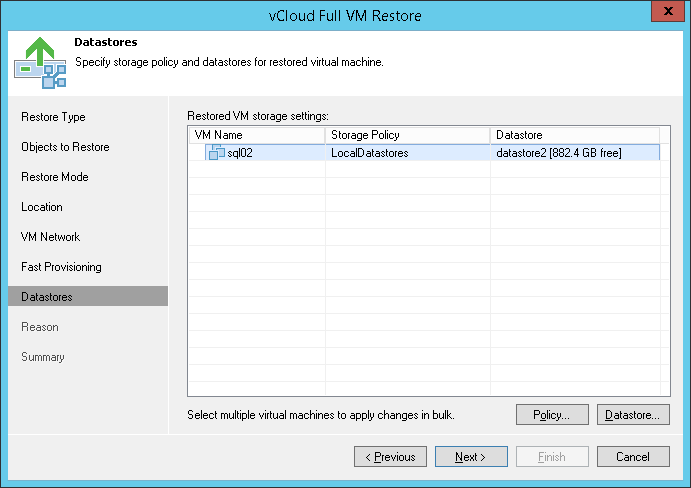The width and height of the screenshot is (691, 488).
Task: Click the Policy... button
Action: [551, 415]
